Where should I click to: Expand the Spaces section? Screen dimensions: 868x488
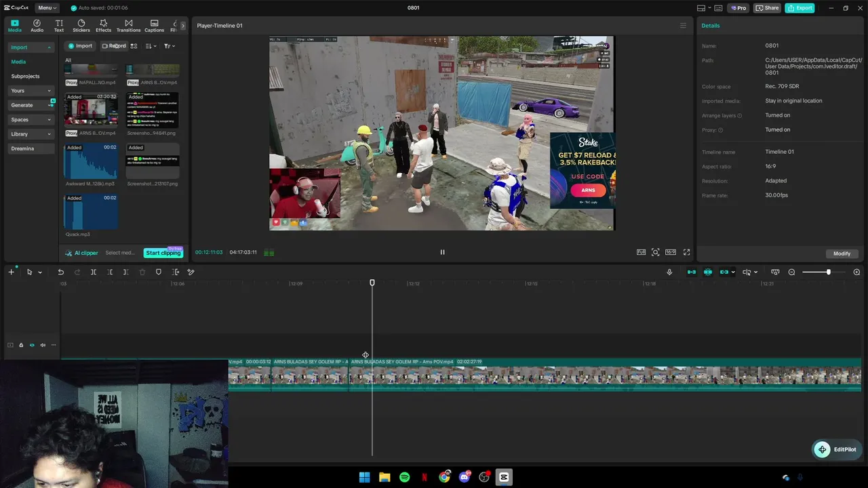[31, 119]
